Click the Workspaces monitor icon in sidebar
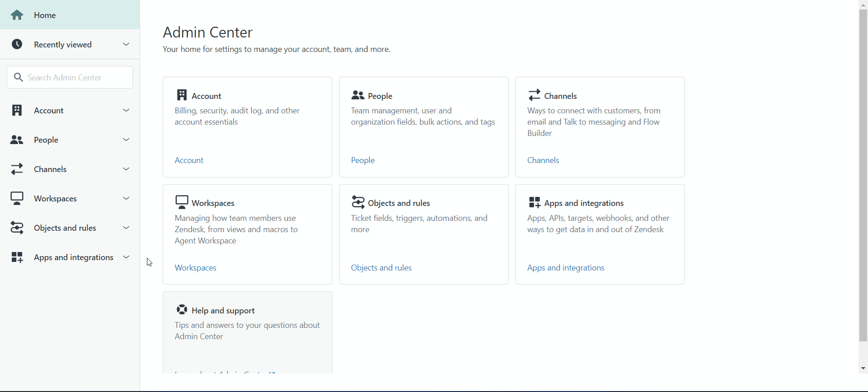 tap(17, 199)
